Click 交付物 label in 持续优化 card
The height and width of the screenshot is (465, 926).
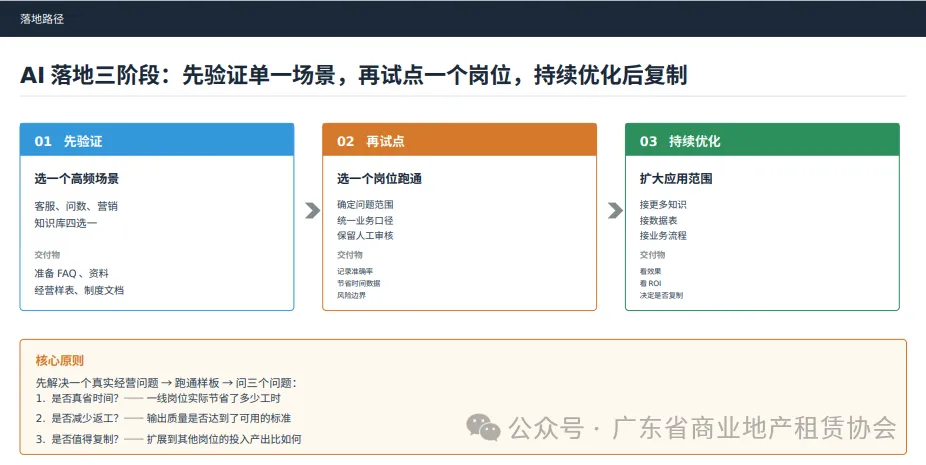(x=653, y=255)
